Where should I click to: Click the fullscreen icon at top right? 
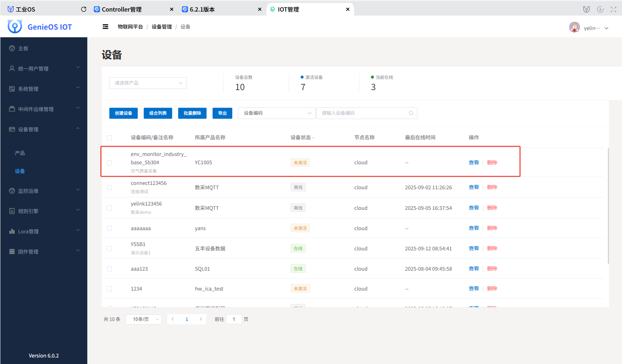coord(613,9)
